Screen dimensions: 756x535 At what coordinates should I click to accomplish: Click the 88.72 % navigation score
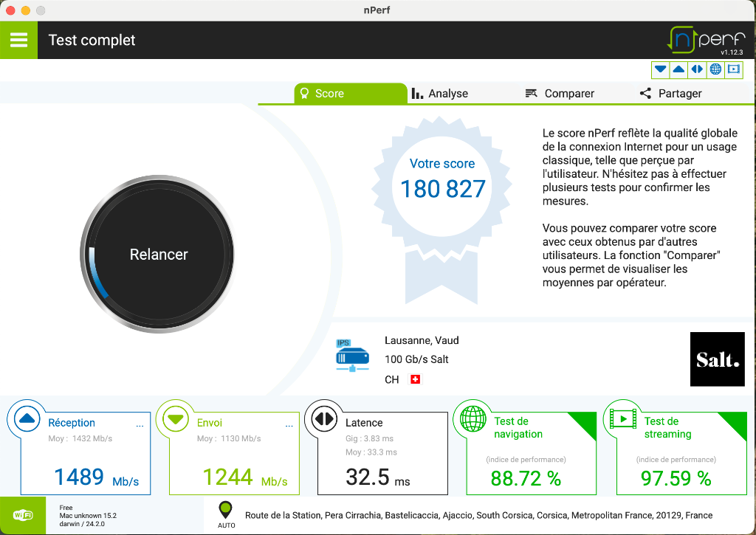pos(526,478)
